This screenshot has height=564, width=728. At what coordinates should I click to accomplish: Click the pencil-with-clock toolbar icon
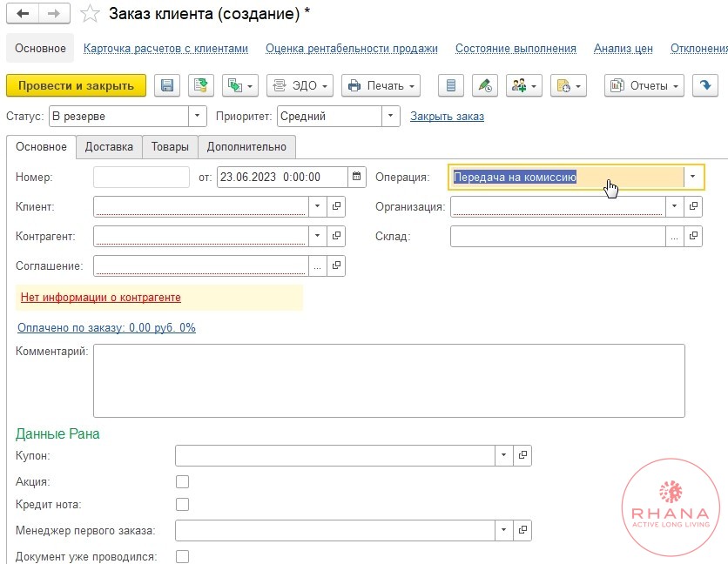tap(485, 85)
